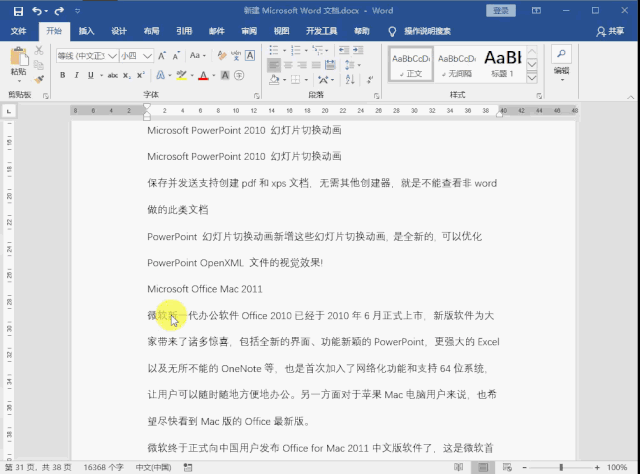Apply superscript formatting
Screen dimensions: 640x474
pyautogui.click(x=141, y=76)
